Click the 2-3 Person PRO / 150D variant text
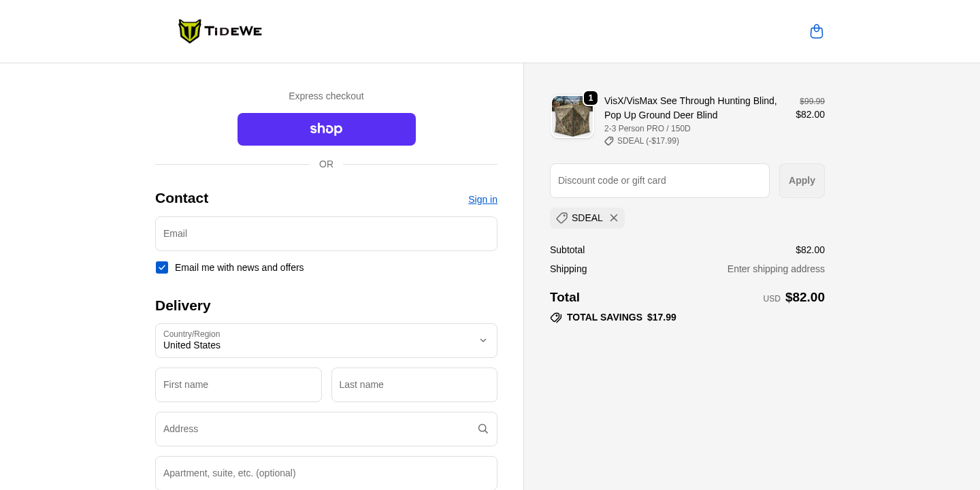Image resolution: width=980 pixels, height=490 pixels. click(647, 129)
